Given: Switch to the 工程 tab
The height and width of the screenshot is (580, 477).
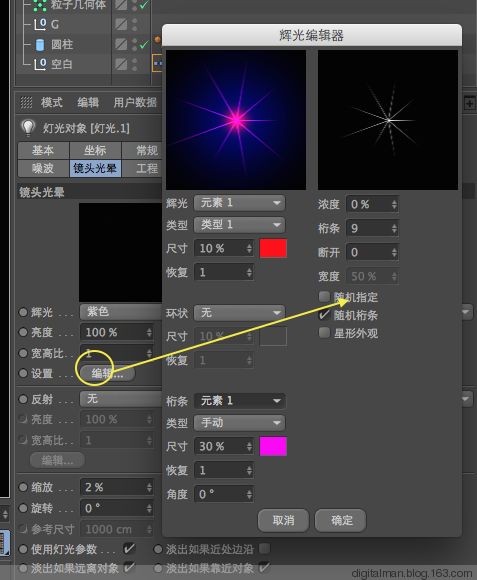Looking at the screenshot, I should click(142, 168).
